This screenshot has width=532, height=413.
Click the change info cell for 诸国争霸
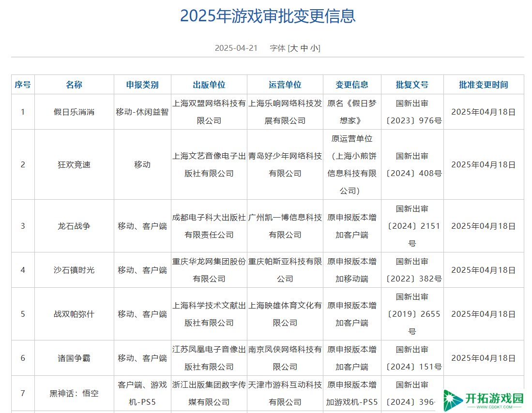(352, 358)
